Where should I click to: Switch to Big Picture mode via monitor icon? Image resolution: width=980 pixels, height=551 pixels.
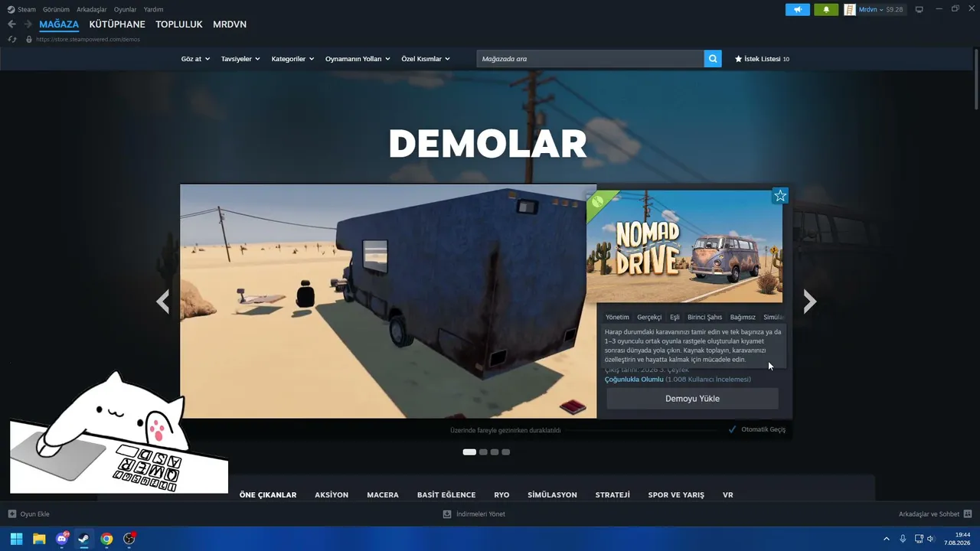920,9
